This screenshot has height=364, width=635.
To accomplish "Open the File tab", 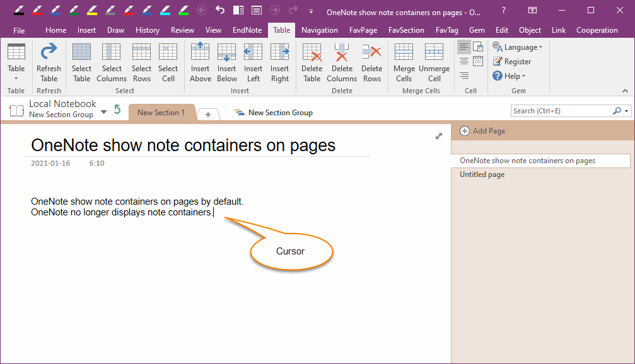I will point(19,30).
